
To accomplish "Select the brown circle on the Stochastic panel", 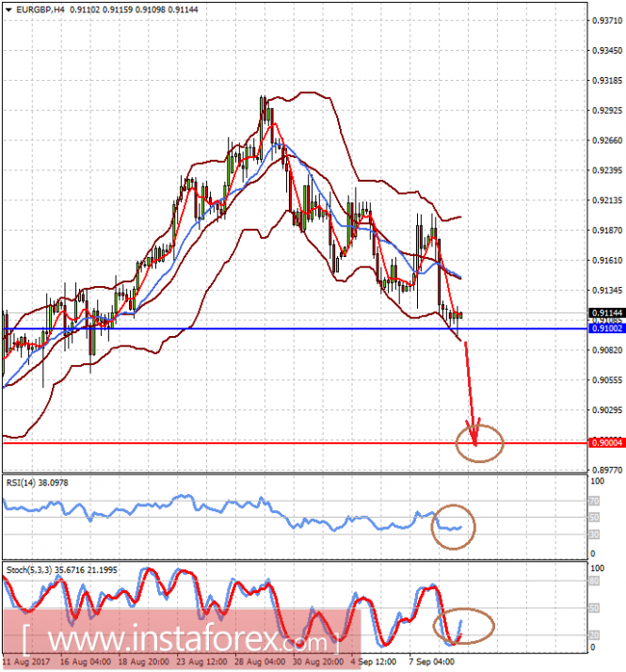I will (x=464, y=626).
